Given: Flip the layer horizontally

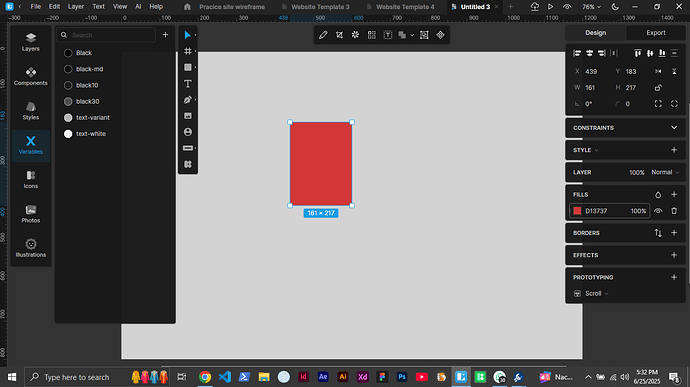Looking at the screenshot, I should (658, 71).
